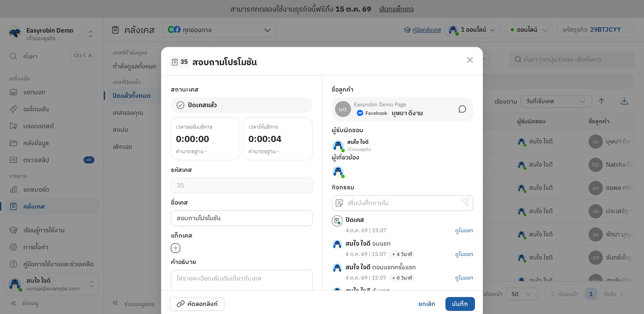Close the case 35 dialog
Viewport: 644px width, 314px height.
pyautogui.click(x=470, y=60)
